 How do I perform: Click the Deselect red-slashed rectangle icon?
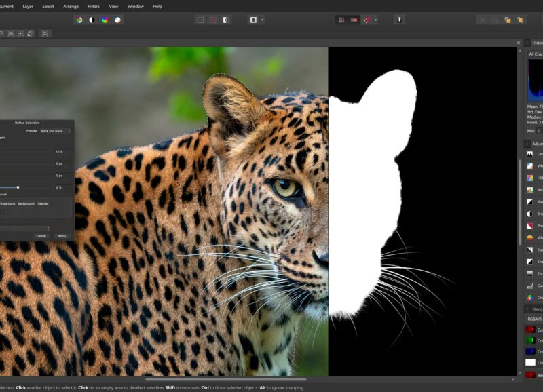pos(213,20)
